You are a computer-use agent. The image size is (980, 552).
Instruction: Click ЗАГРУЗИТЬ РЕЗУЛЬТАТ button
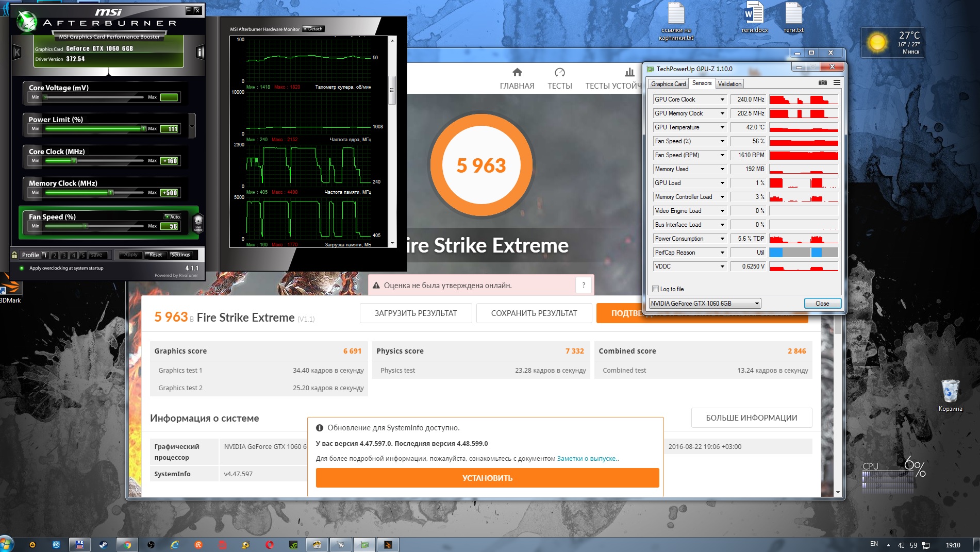(416, 313)
